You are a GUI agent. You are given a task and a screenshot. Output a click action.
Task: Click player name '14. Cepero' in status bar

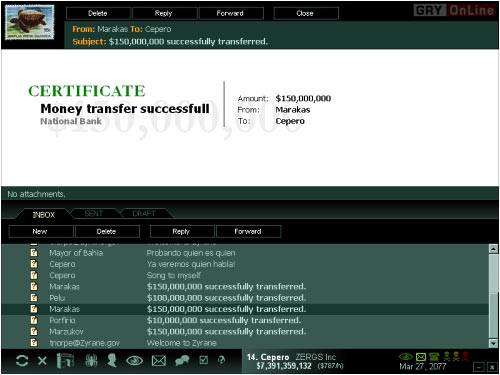[268, 357]
